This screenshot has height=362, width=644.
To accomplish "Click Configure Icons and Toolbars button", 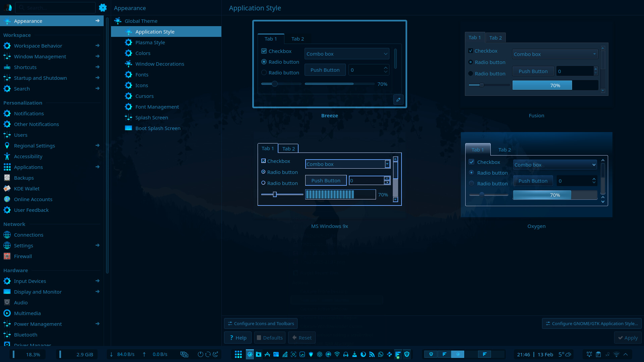I will 261,323.
